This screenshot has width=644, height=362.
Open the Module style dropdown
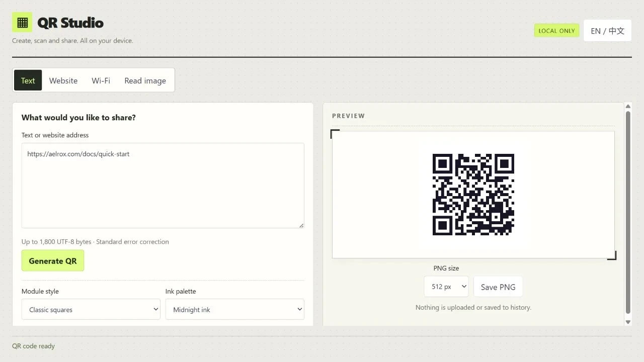tap(91, 310)
